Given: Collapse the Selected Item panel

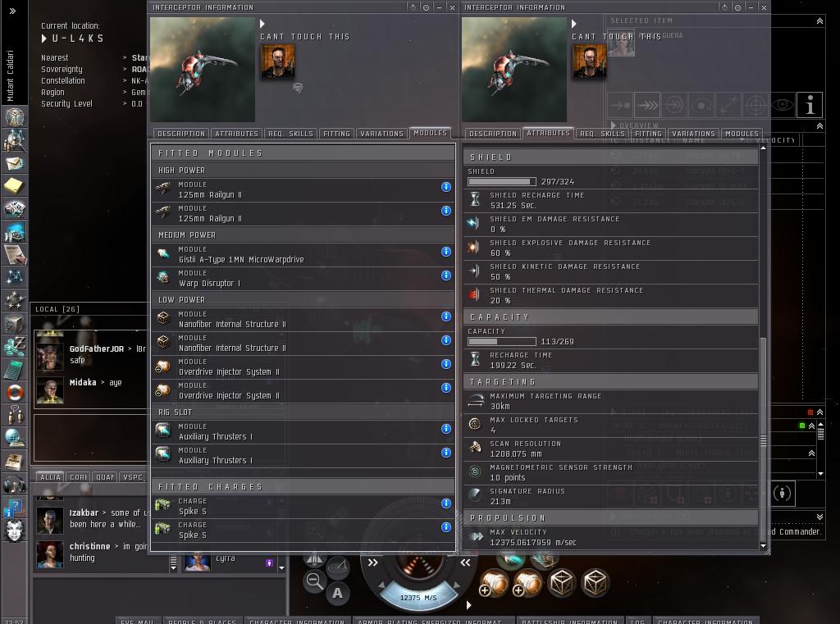Looking at the screenshot, I should (819, 20).
